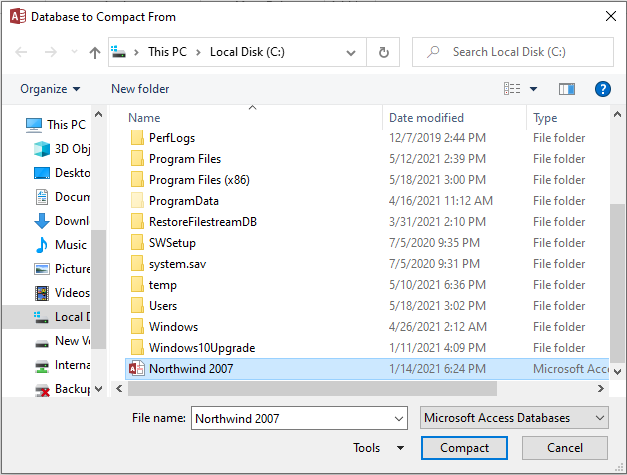Click the 3D Objects sidebar icon

42,149
